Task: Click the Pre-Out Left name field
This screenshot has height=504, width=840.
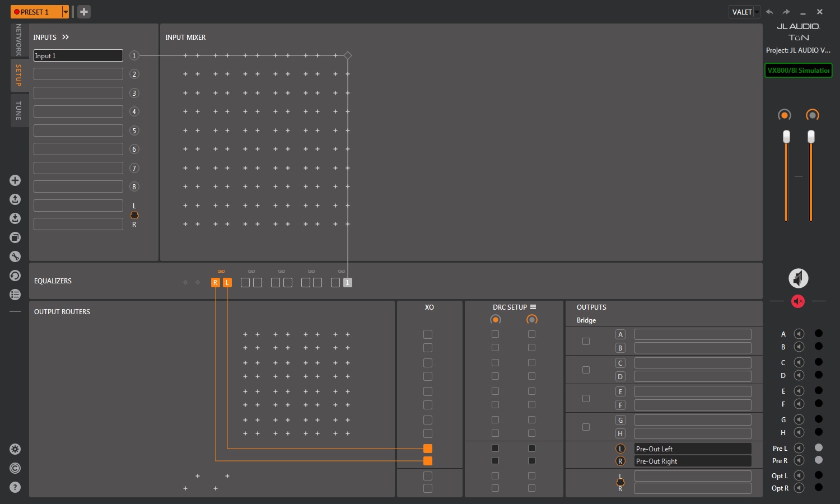Action: [x=692, y=449]
